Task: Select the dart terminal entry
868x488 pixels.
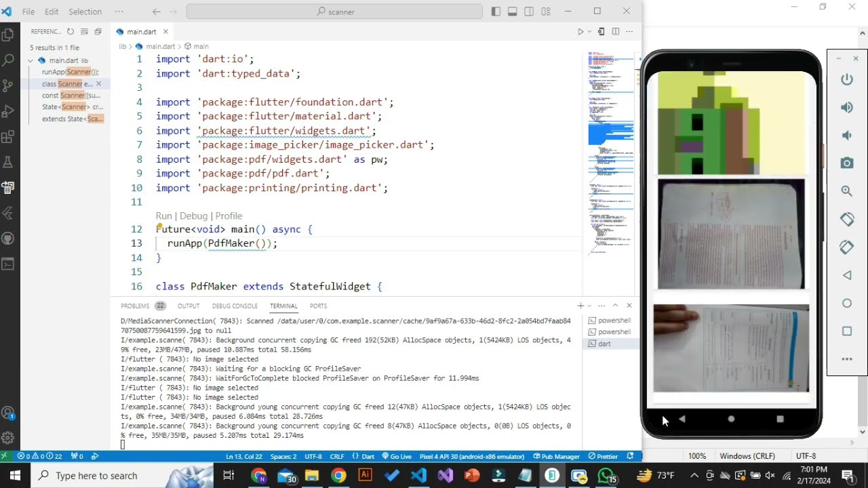Action: pyautogui.click(x=610, y=344)
